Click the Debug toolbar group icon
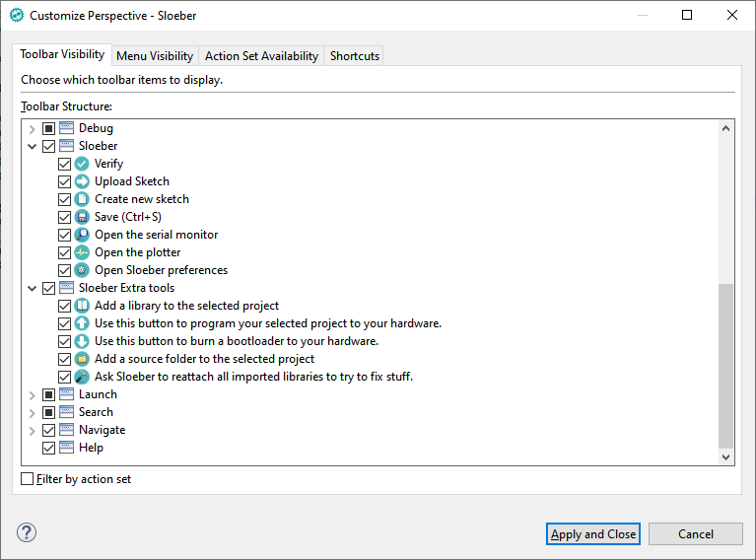This screenshot has width=756, height=560. pos(67,128)
